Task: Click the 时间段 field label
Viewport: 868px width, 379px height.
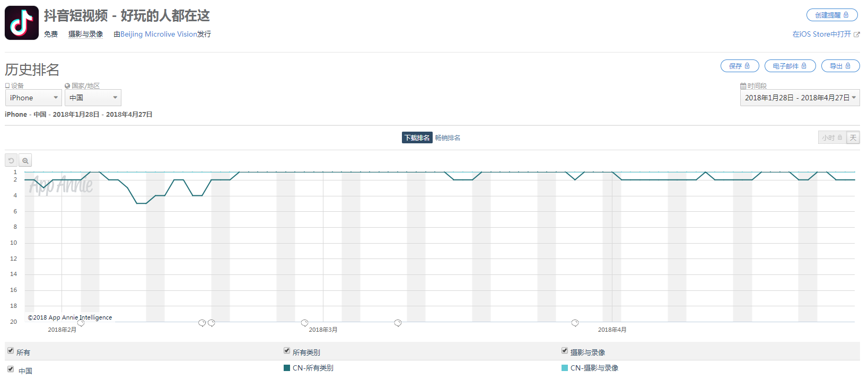Action: 757,85
